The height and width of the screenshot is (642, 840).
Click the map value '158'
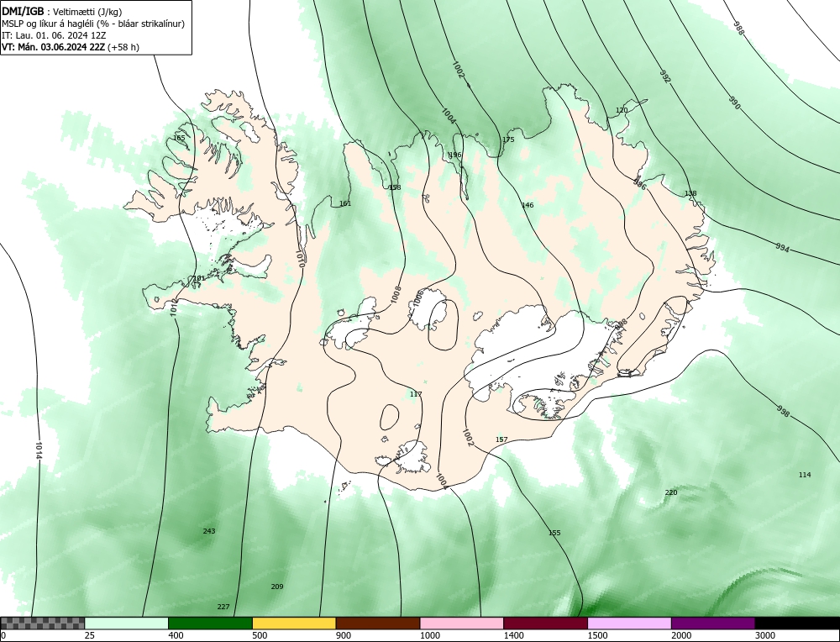[395, 187]
